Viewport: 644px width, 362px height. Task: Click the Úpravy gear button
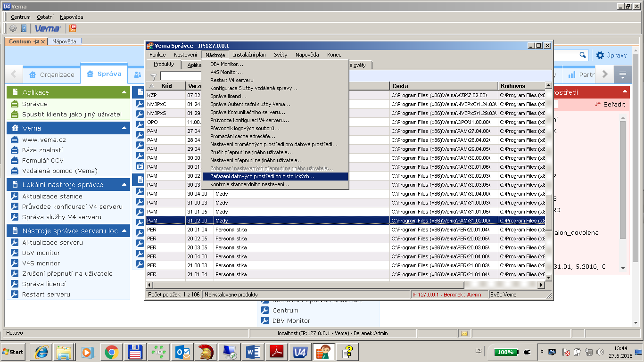click(611, 55)
